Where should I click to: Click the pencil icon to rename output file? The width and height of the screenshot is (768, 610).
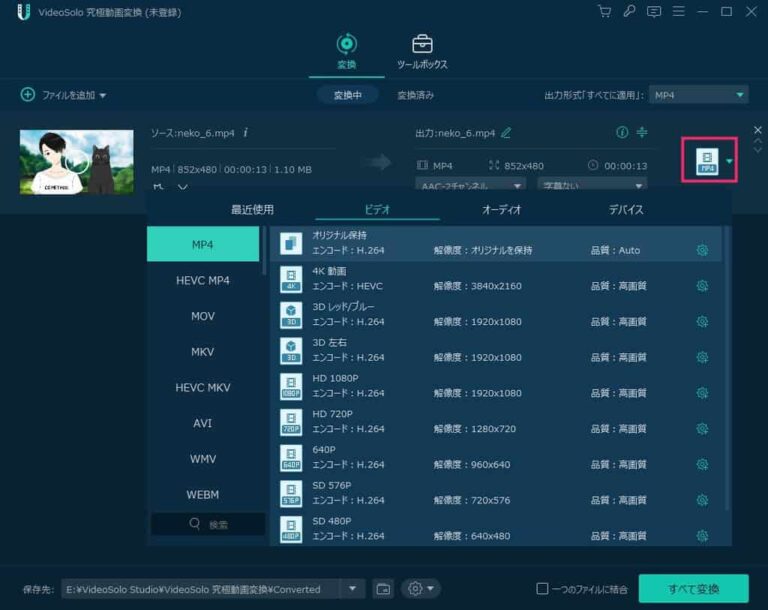coord(506,133)
